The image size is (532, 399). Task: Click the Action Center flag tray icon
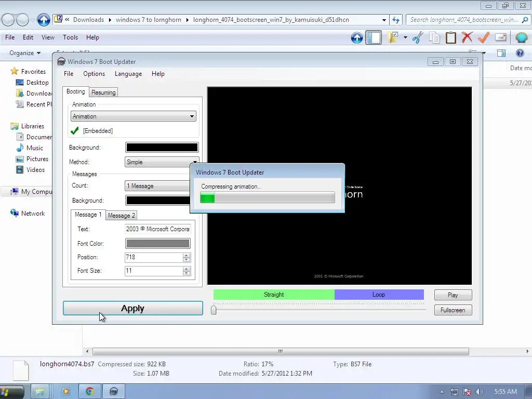tap(467, 392)
